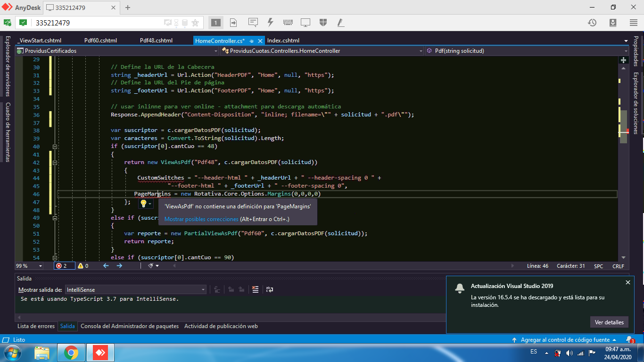The height and width of the screenshot is (362, 644).
Task: Switch to the Index.cshtml tab
Action: pos(283,41)
